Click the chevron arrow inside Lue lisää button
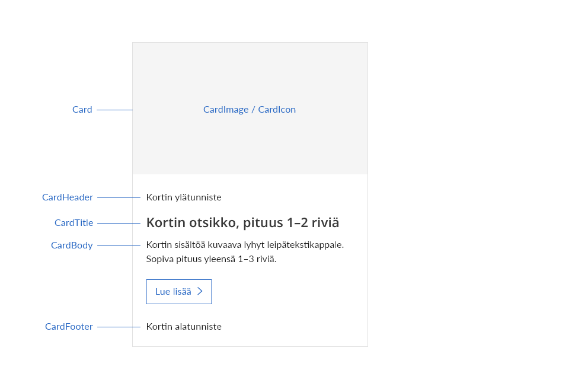 click(x=200, y=291)
